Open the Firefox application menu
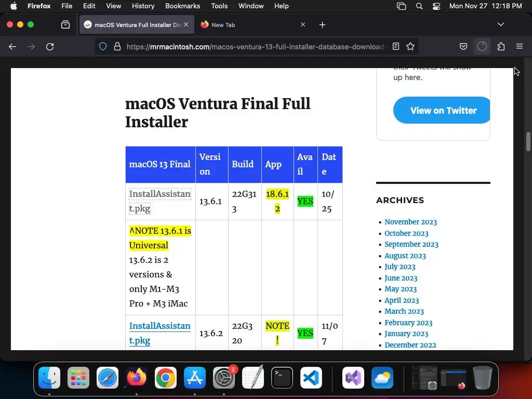The image size is (532, 399). click(39, 6)
